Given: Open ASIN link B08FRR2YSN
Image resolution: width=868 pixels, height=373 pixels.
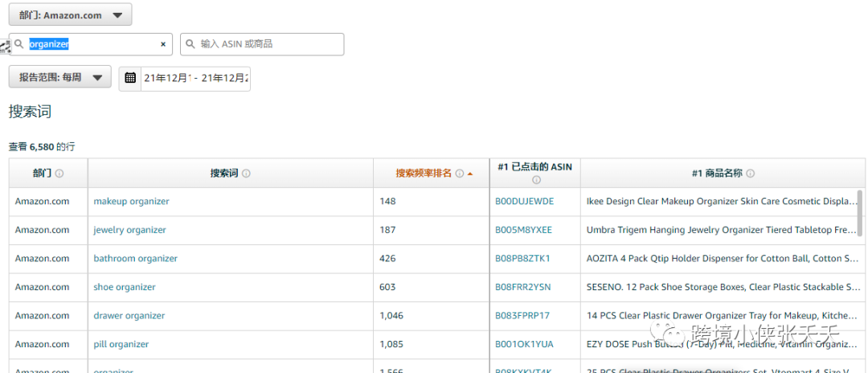Looking at the screenshot, I should 523,287.
